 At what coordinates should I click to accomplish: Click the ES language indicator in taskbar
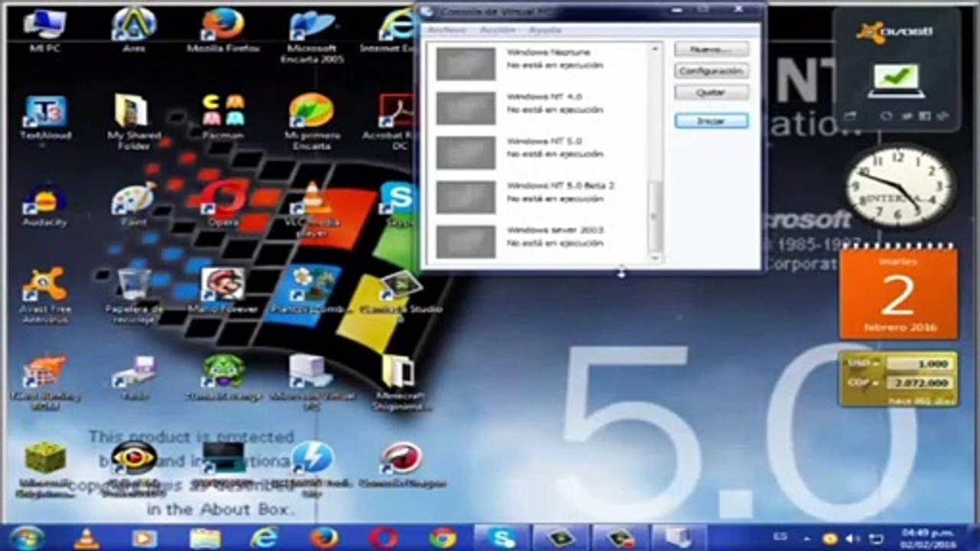pyautogui.click(x=781, y=538)
